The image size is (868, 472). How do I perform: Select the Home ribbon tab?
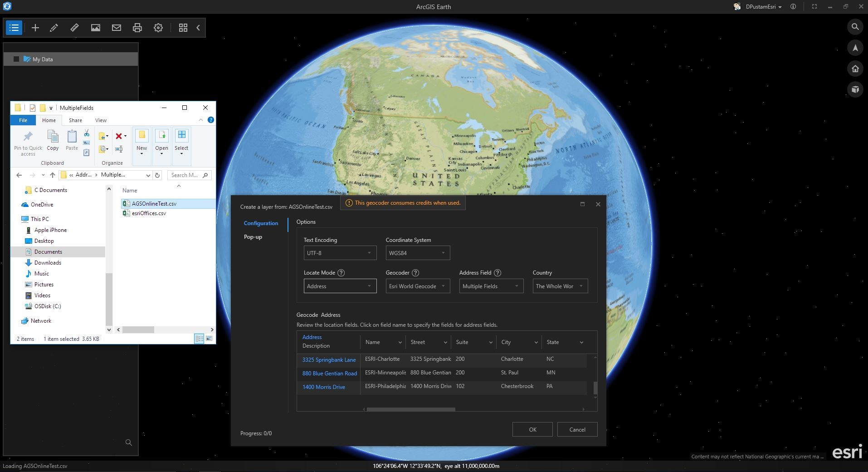point(49,120)
